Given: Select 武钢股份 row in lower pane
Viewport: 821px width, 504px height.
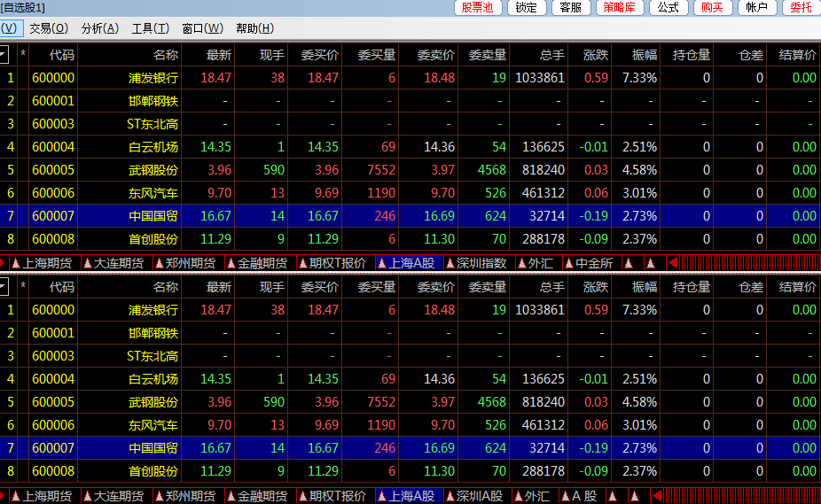Looking at the screenshot, I should (x=410, y=402).
